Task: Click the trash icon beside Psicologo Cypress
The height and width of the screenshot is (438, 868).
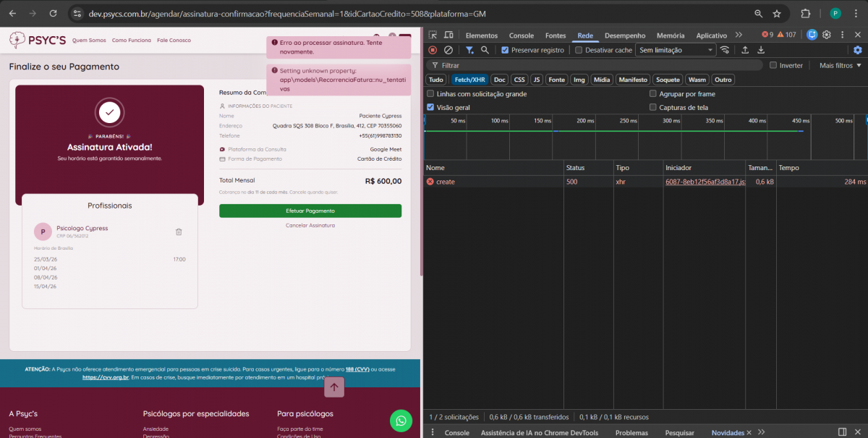Action: coord(179,232)
